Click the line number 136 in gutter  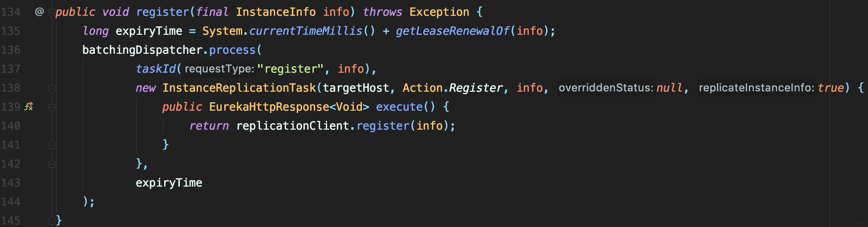coord(11,50)
